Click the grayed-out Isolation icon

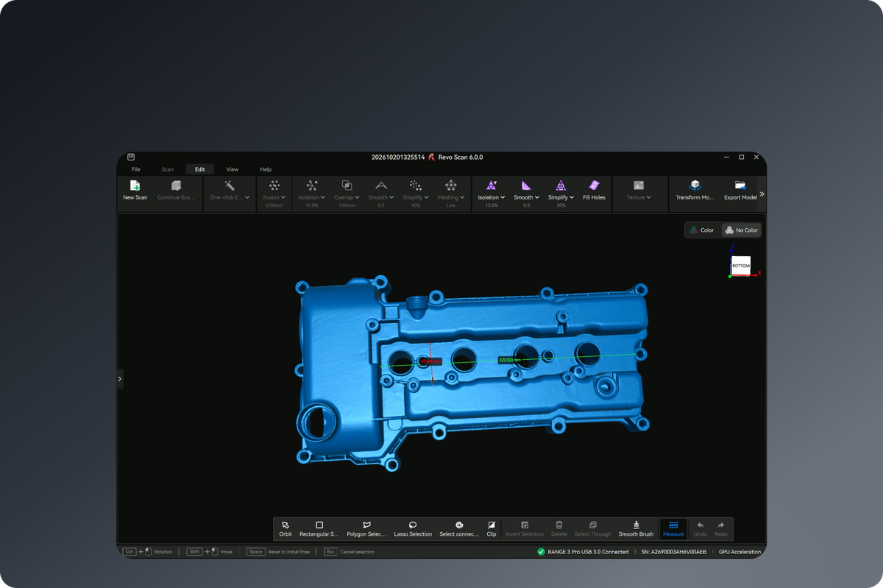[312, 185]
